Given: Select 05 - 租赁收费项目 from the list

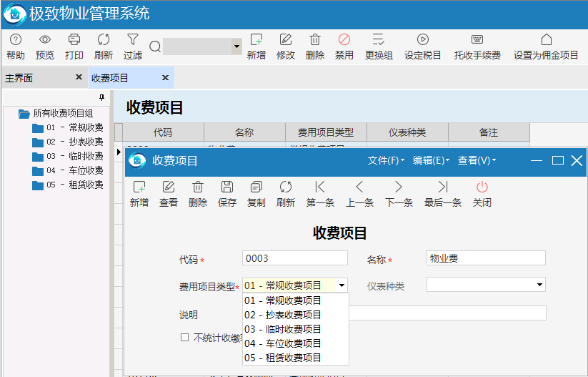Looking at the screenshot, I should [x=296, y=358].
